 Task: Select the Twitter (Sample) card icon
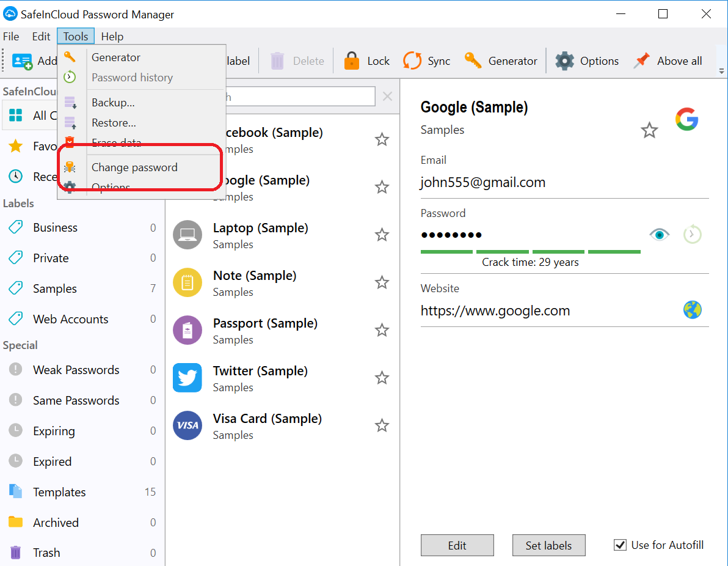(187, 378)
